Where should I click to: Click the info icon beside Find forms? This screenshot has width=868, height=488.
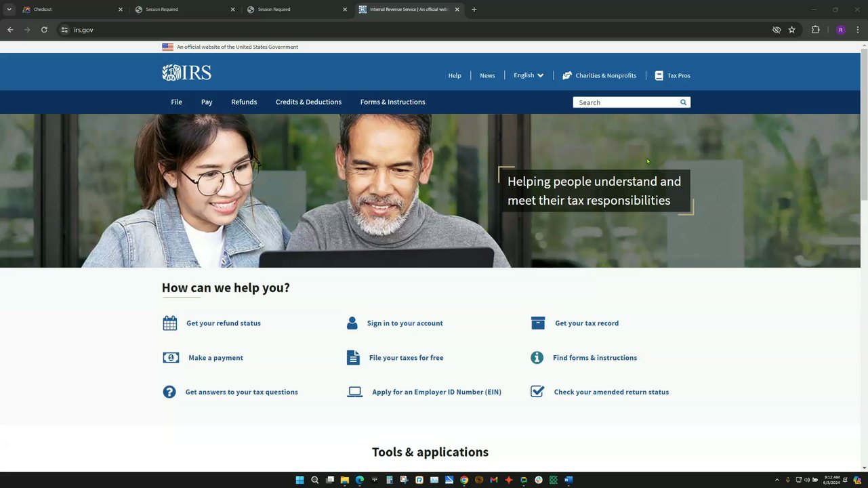coord(537,358)
